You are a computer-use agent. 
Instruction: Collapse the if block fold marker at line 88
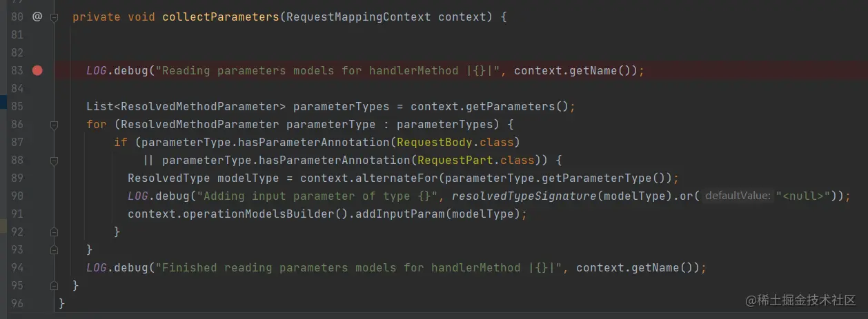click(54, 161)
